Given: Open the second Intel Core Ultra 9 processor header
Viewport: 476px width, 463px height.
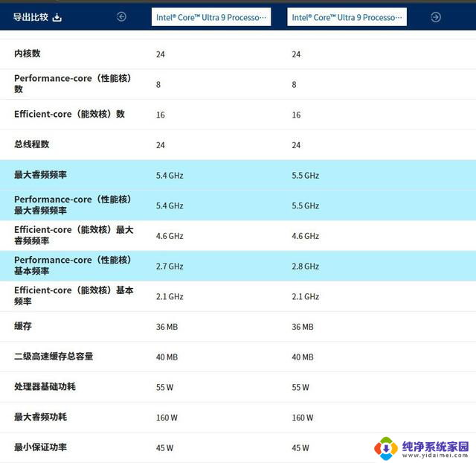Looking at the screenshot, I should click(347, 17).
